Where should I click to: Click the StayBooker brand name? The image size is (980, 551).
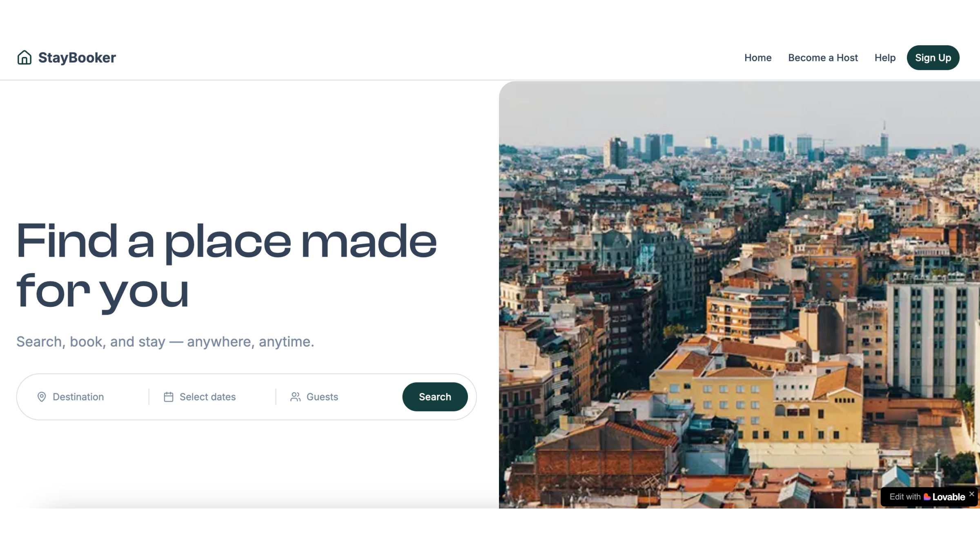(x=77, y=58)
